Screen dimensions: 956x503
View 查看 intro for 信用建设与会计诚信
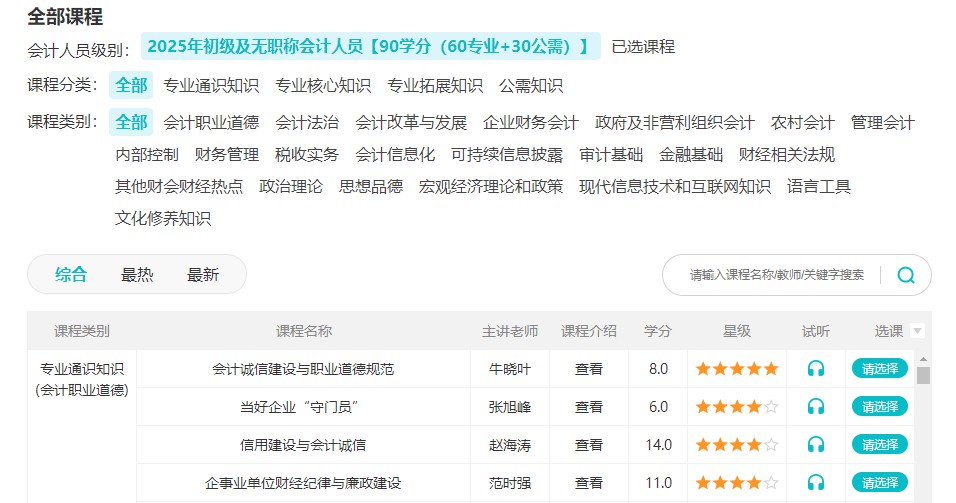coord(589,444)
